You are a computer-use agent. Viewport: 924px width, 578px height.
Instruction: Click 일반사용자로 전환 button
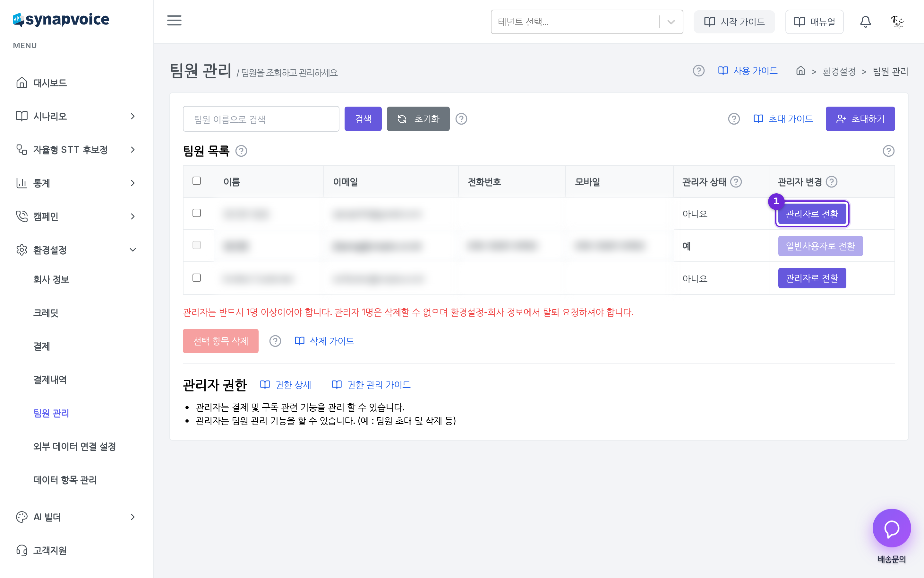820,246
